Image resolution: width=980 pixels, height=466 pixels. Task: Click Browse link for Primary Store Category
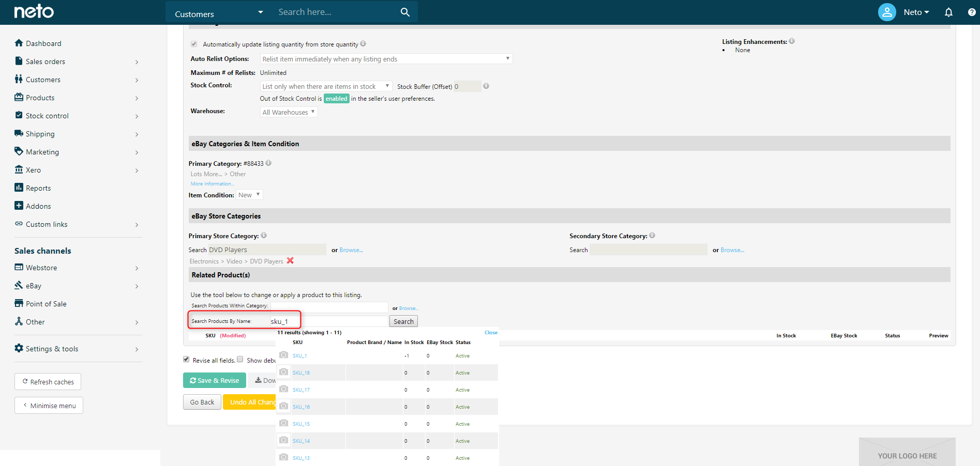351,250
